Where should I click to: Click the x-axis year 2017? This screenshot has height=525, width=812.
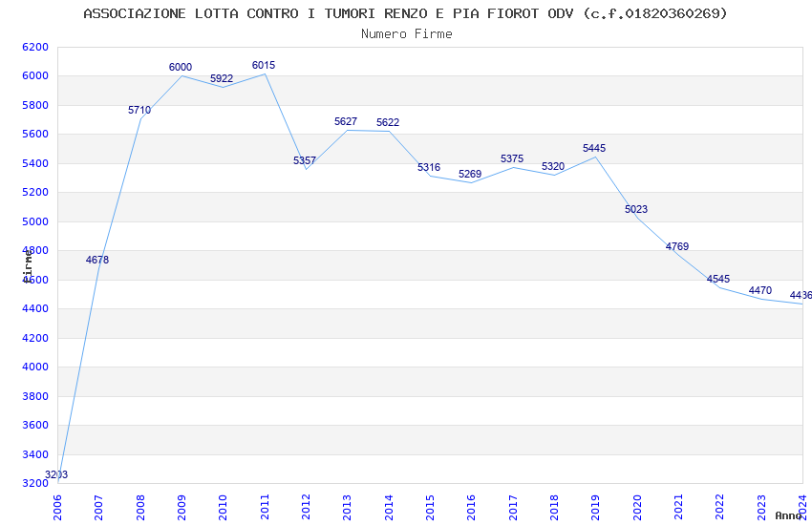513,508
